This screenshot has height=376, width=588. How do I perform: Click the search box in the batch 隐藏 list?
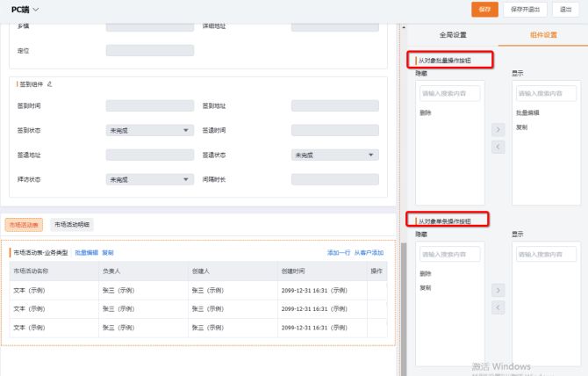point(449,93)
